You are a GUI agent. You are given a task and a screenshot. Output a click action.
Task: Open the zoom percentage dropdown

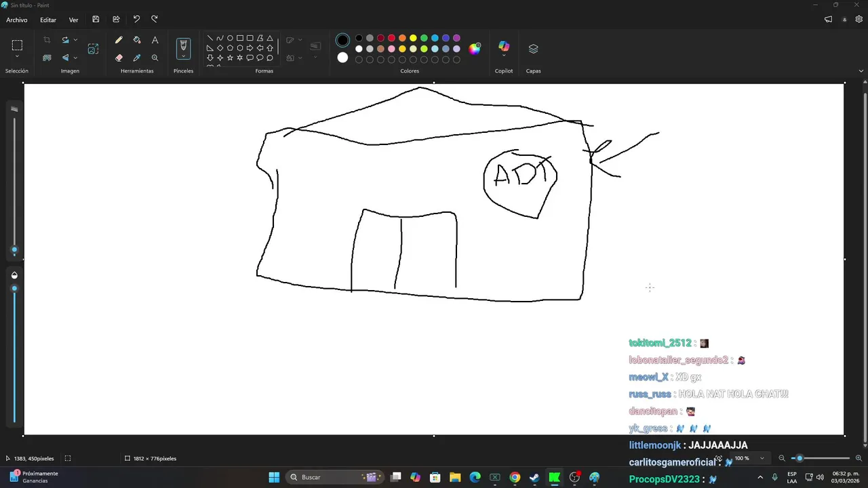click(762, 458)
